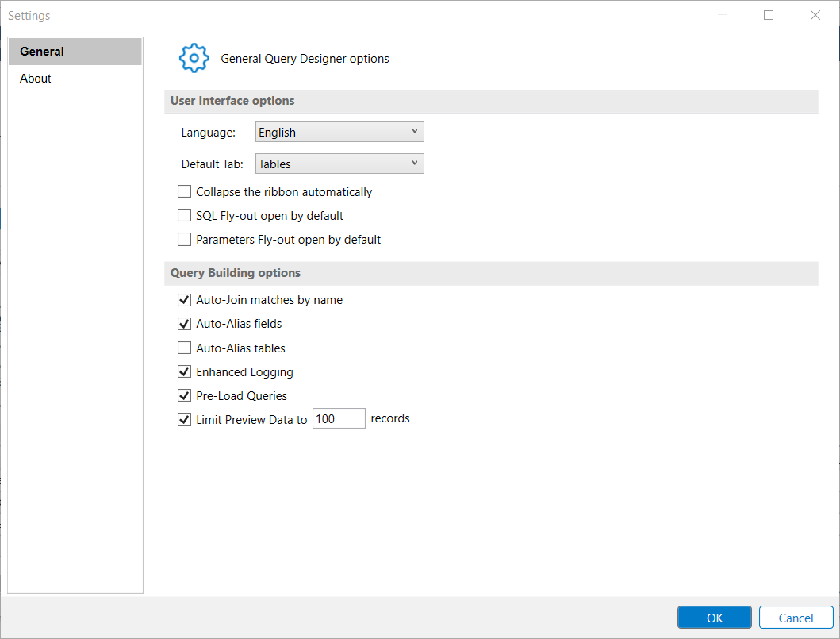Screen dimensions: 840x639
Task: Select the General tab in the sidebar
Action: tap(41, 51)
